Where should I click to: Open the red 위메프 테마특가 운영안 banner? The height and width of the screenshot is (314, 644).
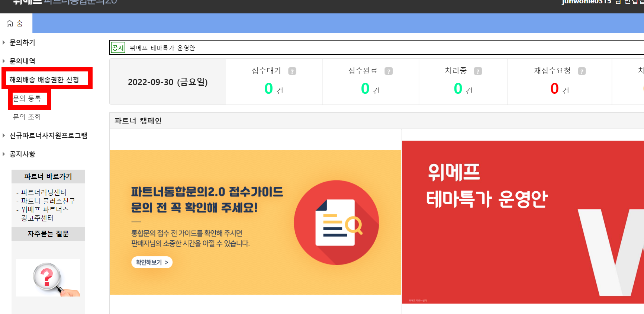tap(523, 222)
